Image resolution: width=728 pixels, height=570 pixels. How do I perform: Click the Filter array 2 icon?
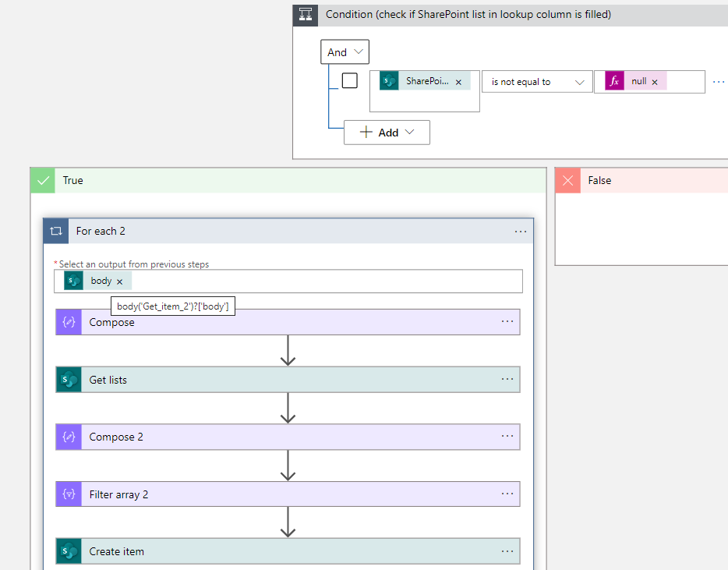pyautogui.click(x=69, y=494)
